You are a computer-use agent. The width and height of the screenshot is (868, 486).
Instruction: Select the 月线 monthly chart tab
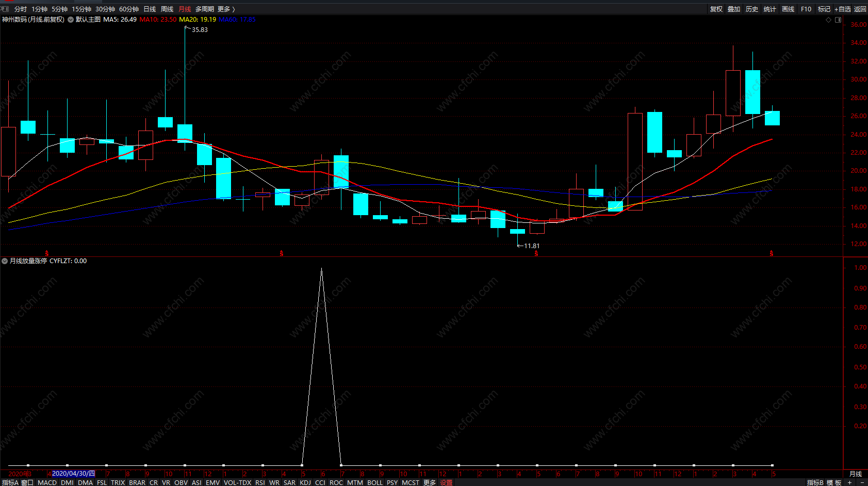click(185, 9)
